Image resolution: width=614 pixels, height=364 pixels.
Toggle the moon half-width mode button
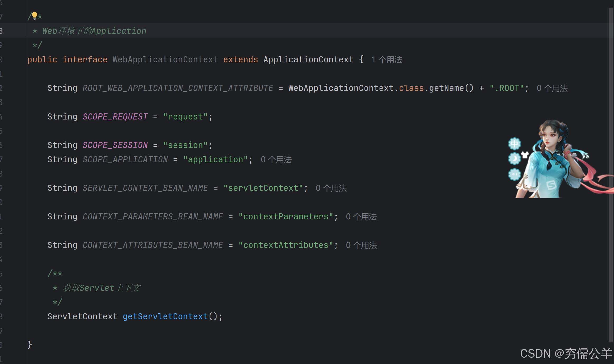(x=514, y=159)
